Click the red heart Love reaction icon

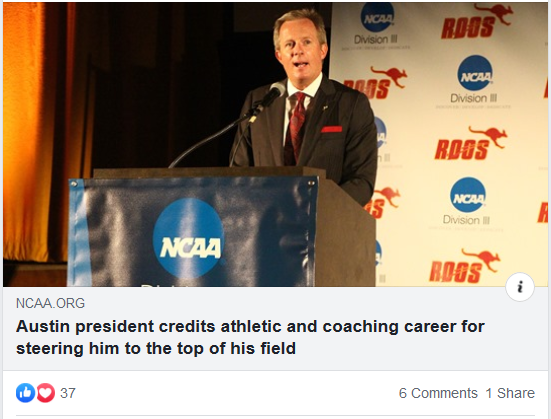46,393
